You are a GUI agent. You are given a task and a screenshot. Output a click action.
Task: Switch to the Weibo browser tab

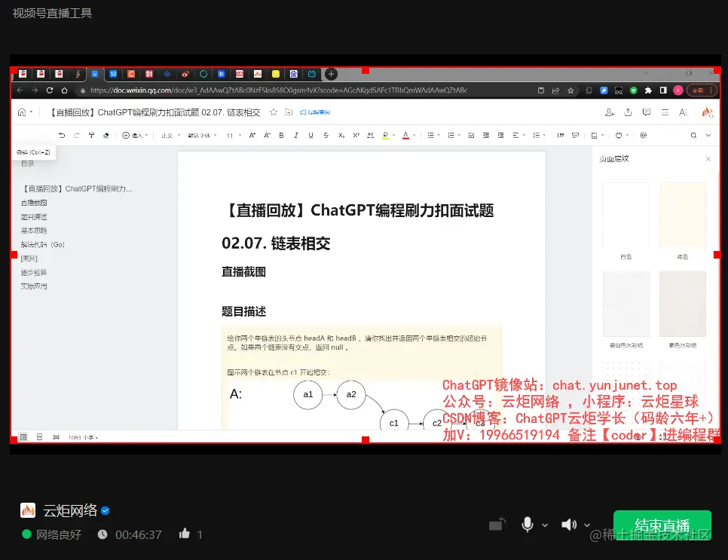point(185,74)
